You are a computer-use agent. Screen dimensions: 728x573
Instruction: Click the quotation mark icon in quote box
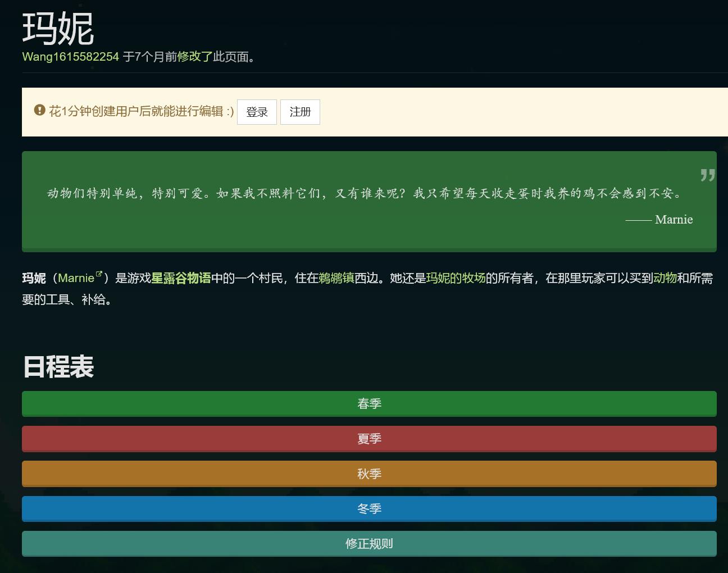[708, 175]
